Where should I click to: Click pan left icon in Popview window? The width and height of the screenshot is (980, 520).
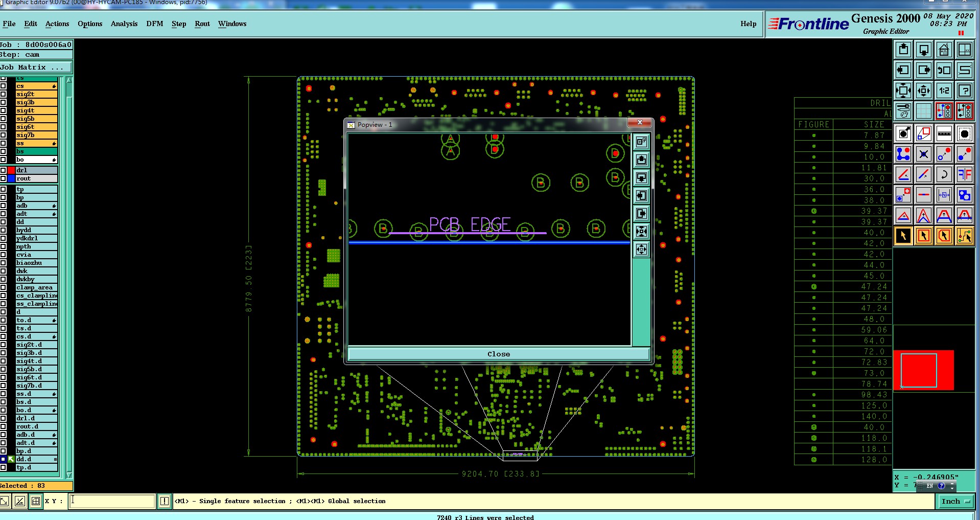click(641, 196)
